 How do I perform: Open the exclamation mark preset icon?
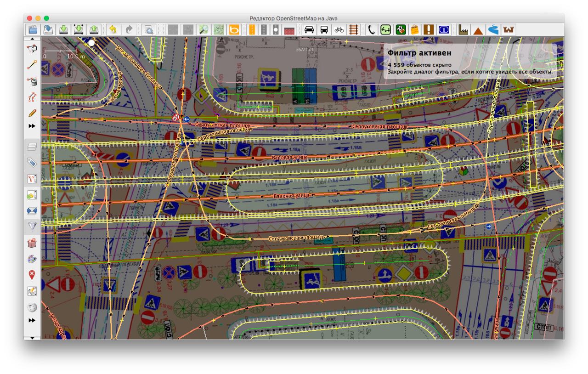(429, 30)
